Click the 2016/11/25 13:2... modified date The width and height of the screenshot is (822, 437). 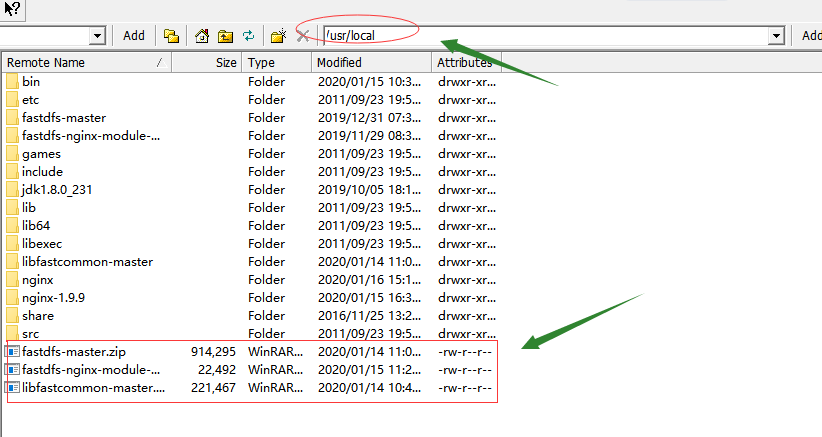tap(370, 315)
